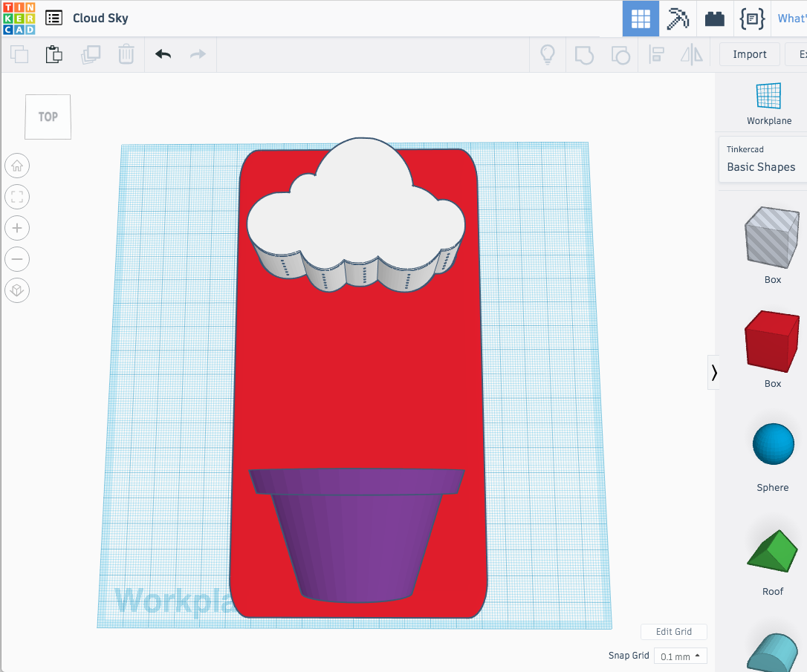The width and height of the screenshot is (807, 672).
Task: Click the Import button
Action: coord(749,54)
